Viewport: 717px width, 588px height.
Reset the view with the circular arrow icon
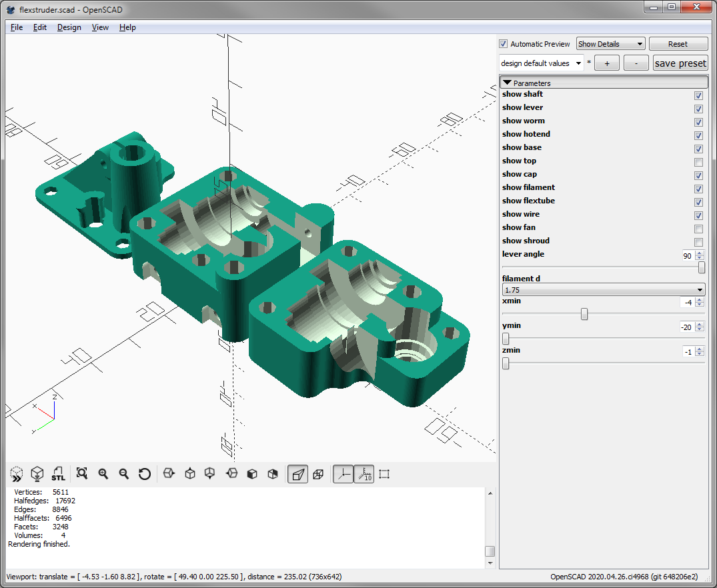tap(145, 474)
